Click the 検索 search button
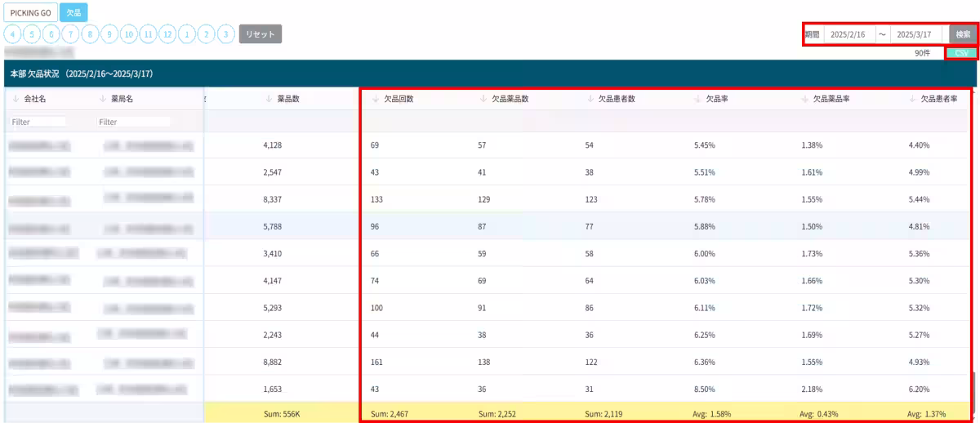980x423 pixels. click(963, 34)
